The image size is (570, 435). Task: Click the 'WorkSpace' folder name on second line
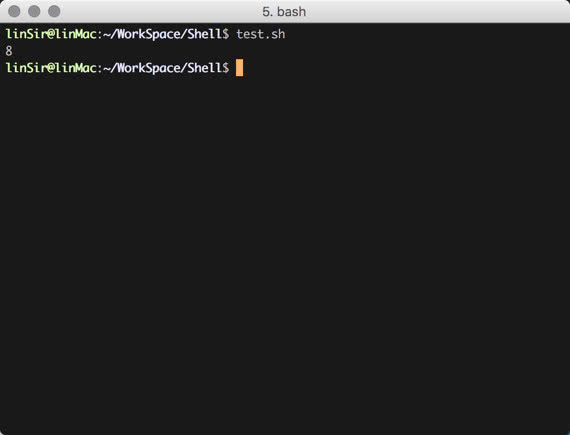[149, 68]
